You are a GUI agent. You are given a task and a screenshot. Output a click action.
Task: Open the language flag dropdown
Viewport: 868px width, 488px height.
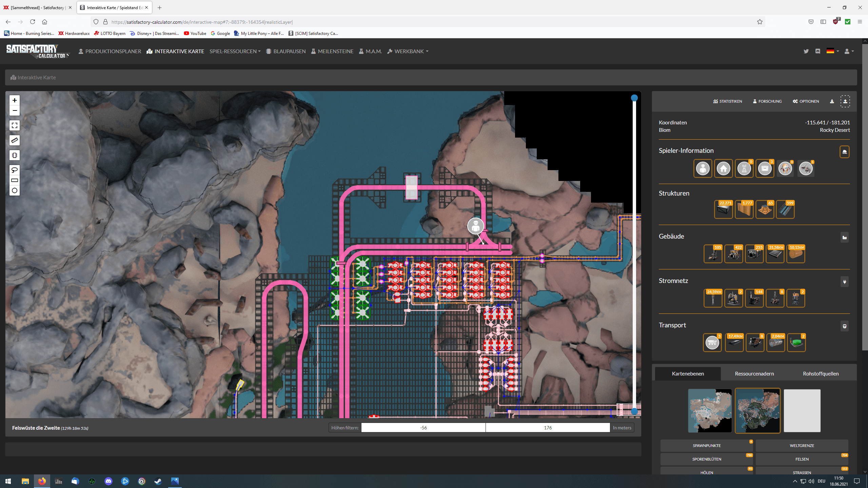(832, 51)
